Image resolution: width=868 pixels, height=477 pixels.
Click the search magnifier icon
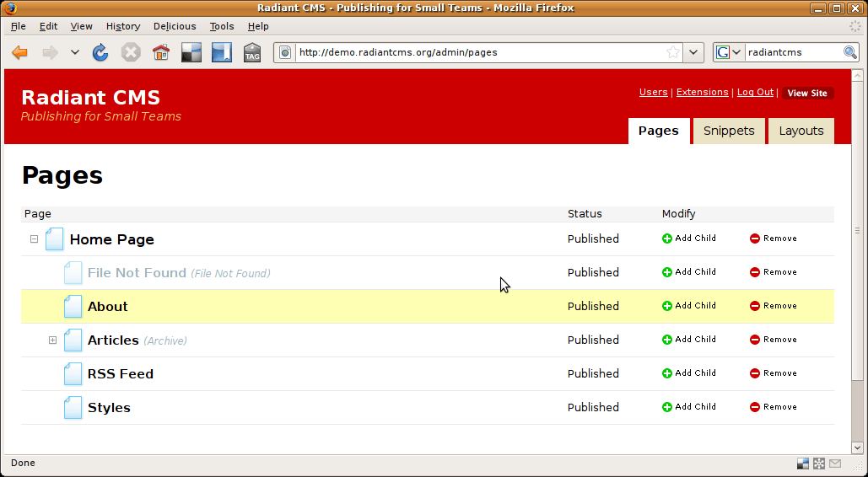tap(849, 52)
